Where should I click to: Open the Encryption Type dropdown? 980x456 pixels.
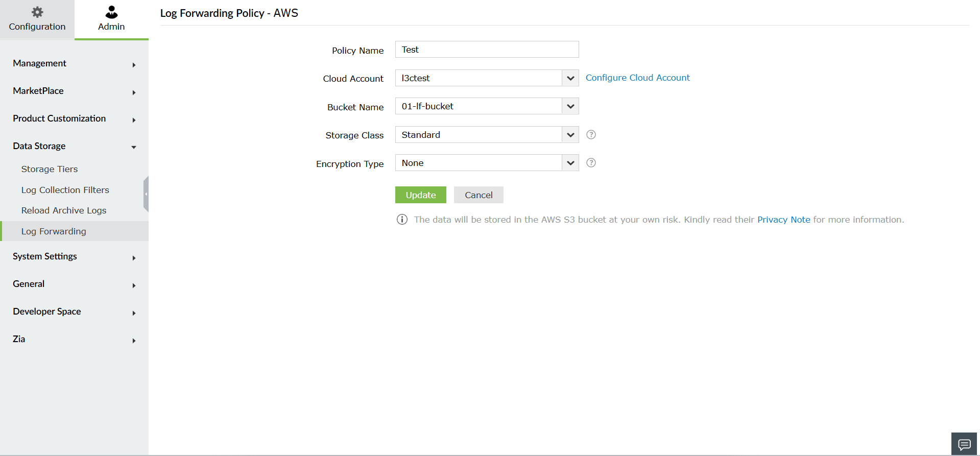pos(570,163)
